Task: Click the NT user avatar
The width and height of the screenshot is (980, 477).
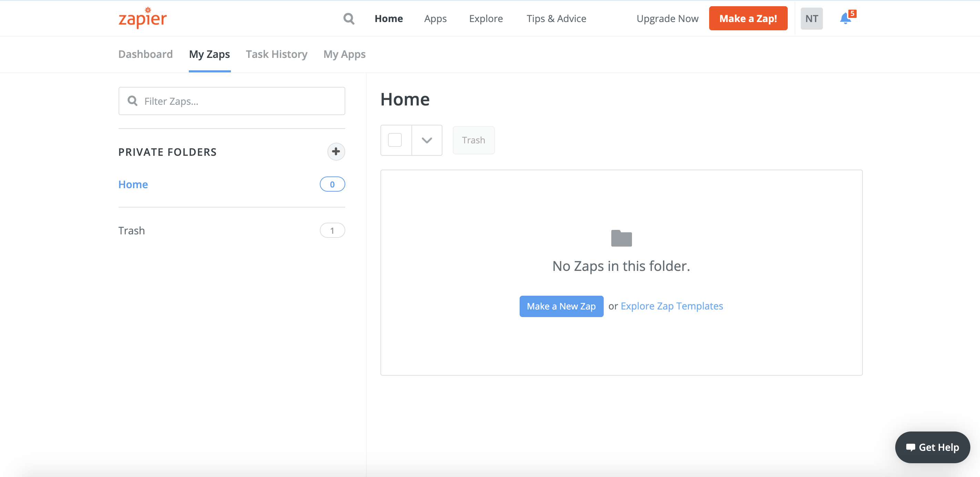Action: pyautogui.click(x=811, y=18)
